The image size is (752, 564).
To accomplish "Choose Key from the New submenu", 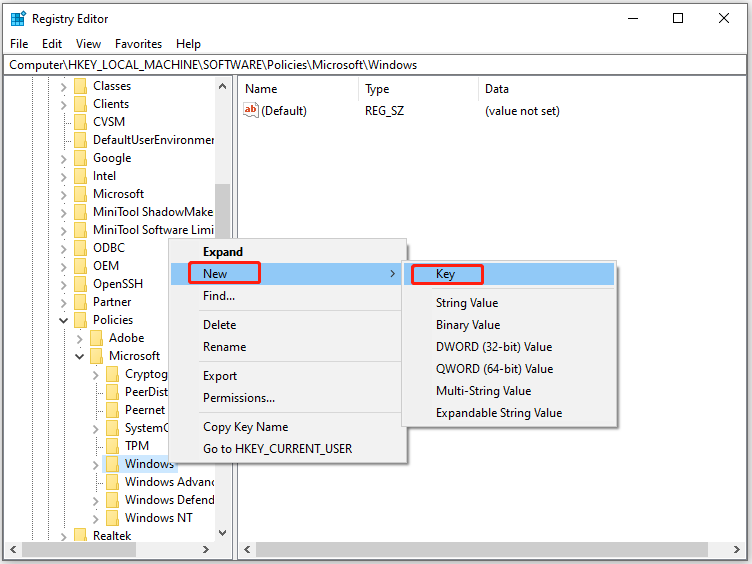I will point(509,274).
